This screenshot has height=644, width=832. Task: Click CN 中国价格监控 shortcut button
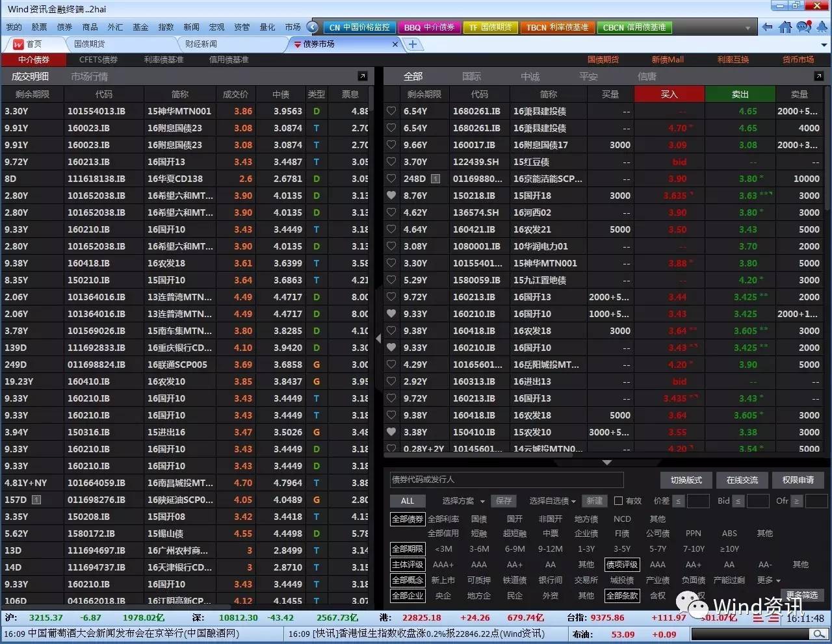(359, 27)
